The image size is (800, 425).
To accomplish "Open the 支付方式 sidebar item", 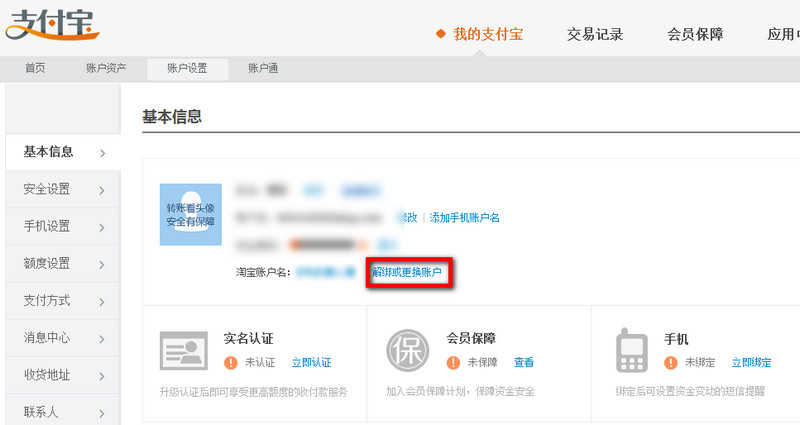I will 62,301.
